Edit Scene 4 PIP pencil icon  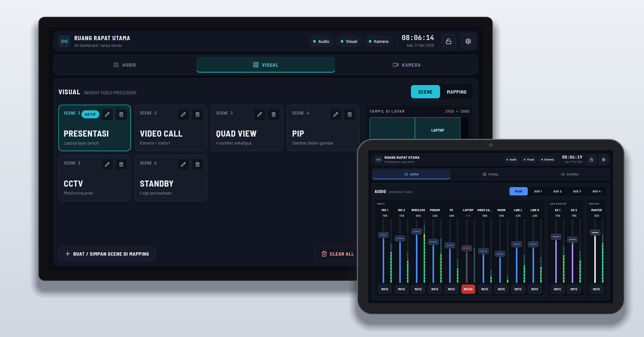point(336,114)
